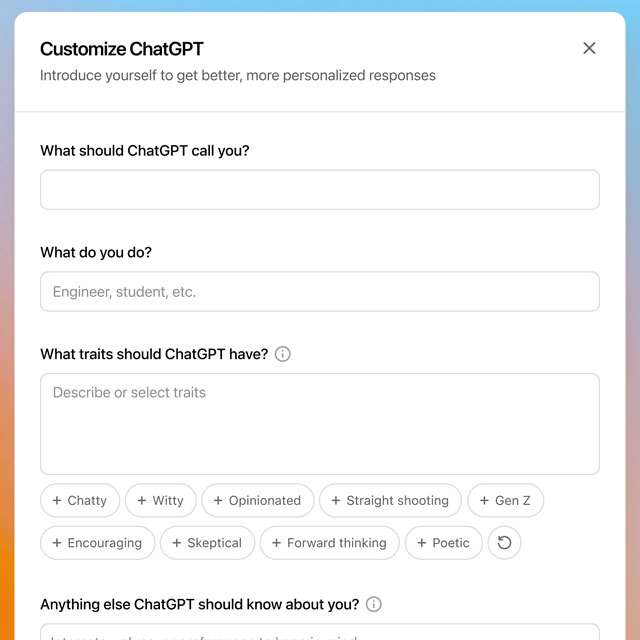Viewport: 640px width, 640px height.
Task: Select the Forward thinking trait
Action: (329, 543)
